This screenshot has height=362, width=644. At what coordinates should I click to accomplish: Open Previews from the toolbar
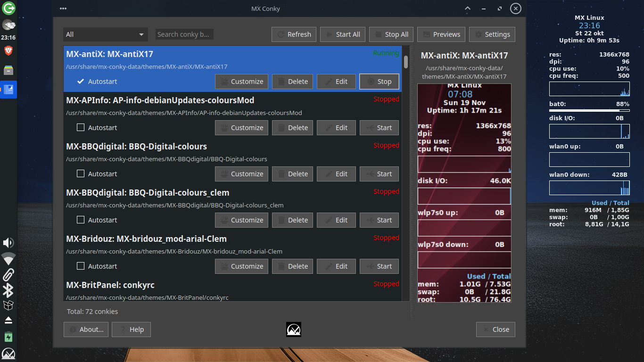pos(441,34)
